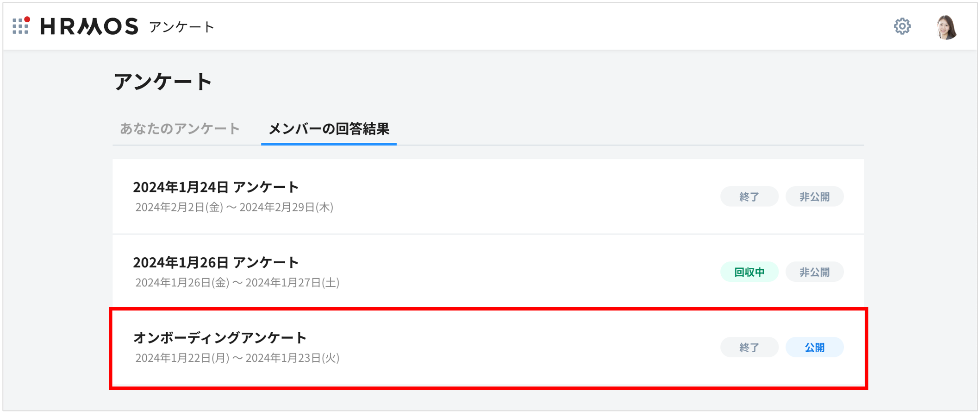Click the 非公開 badge on 2024年1月24日 アンケート

point(814,196)
